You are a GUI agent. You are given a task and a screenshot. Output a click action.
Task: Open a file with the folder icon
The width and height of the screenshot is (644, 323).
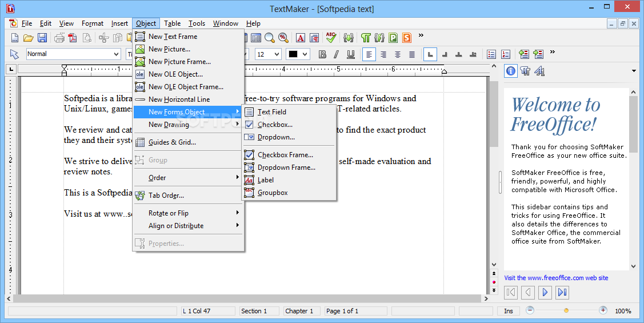pyautogui.click(x=29, y=38)
